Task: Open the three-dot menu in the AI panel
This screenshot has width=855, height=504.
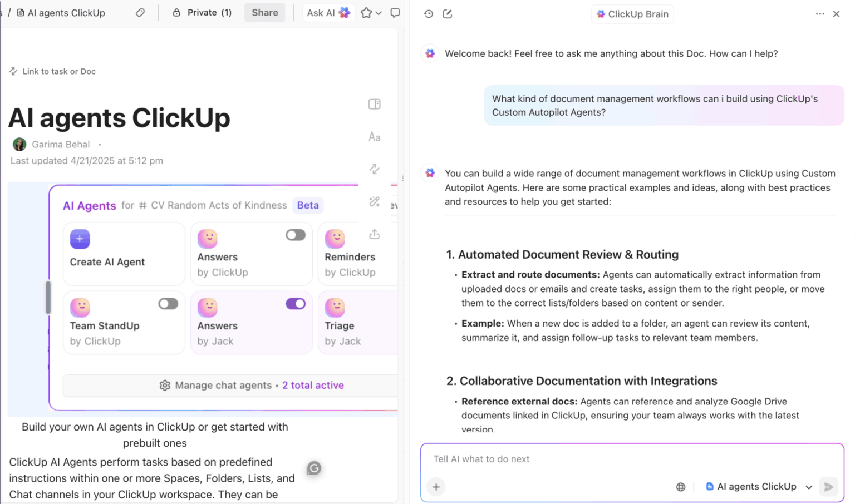Action: click(820, 13)
